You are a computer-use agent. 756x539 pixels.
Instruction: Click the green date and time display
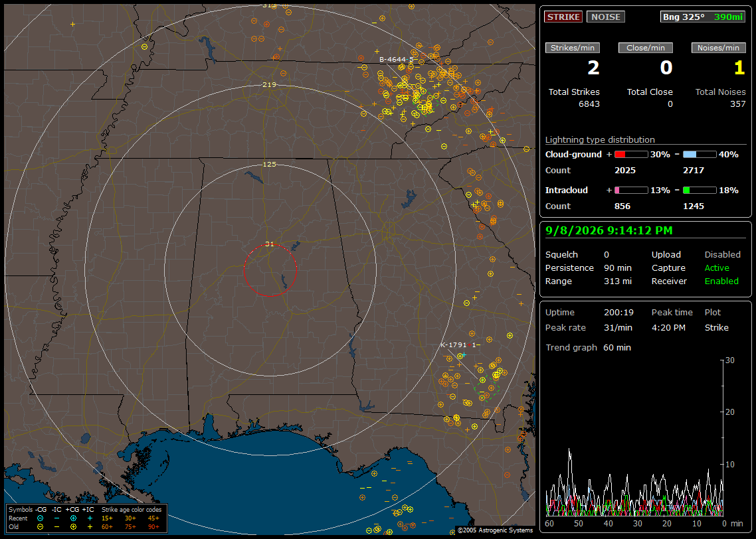609,231
